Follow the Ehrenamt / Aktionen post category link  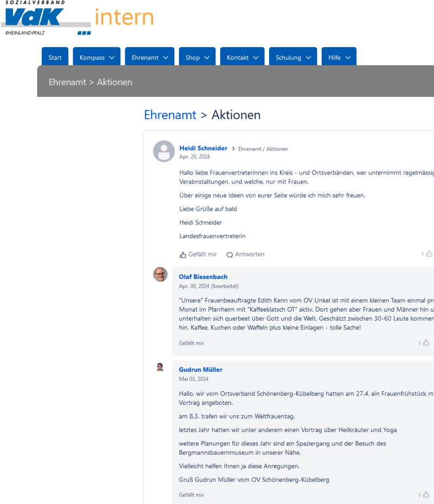(x=263, y=149)
